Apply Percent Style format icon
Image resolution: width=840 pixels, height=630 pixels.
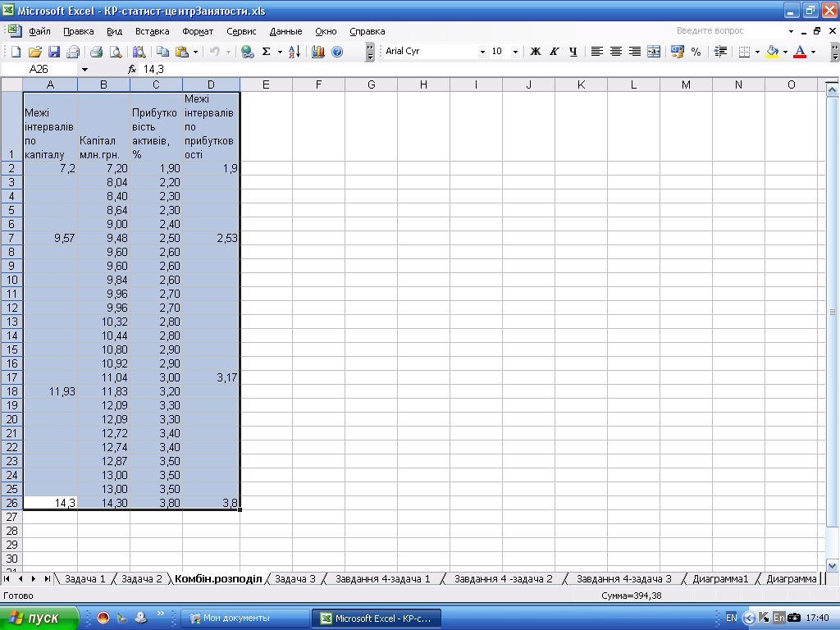coord(696,52)
